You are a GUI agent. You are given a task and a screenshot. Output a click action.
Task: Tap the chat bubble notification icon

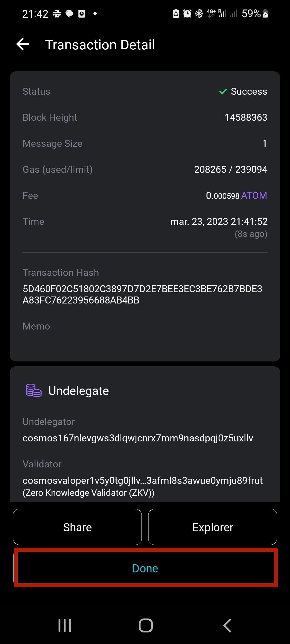point(69,14)
